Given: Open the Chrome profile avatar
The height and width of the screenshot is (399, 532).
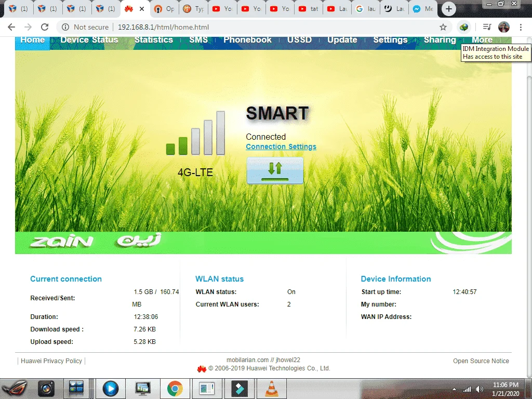Looking at the screenshot, I should click(x=504, y=27).
